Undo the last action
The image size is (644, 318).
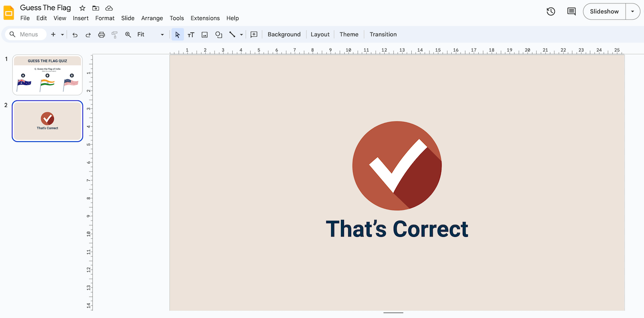[75, 35]
